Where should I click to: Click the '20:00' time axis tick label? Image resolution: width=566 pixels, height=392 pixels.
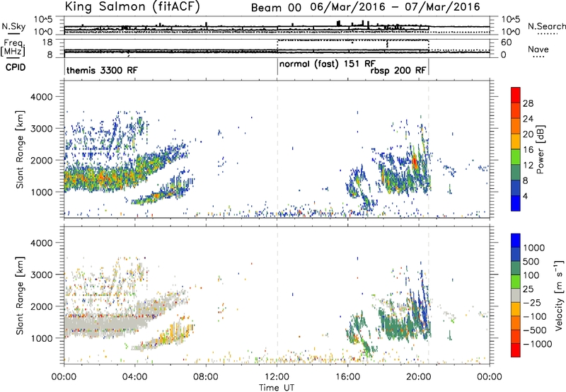coord(419,377)
